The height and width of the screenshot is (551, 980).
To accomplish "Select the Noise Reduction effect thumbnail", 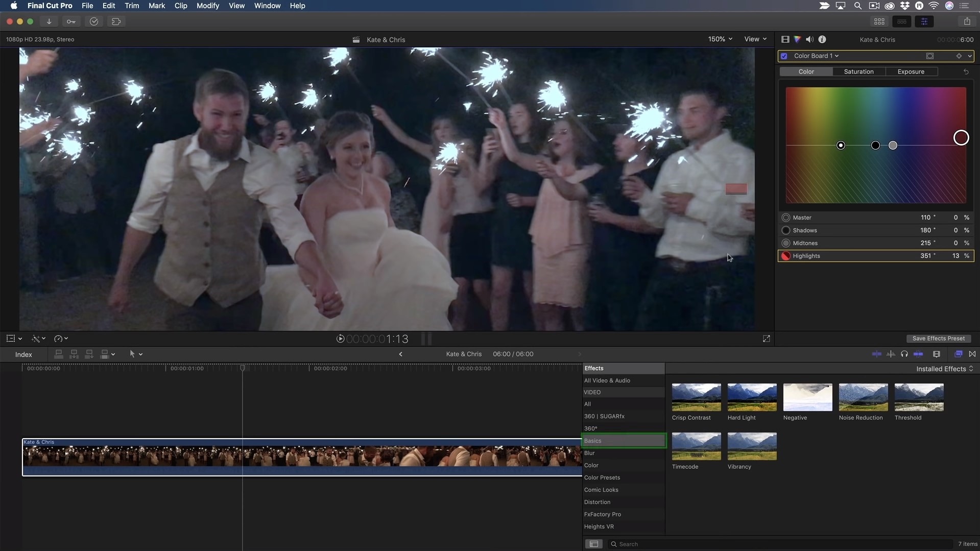I will click(863, 397).
